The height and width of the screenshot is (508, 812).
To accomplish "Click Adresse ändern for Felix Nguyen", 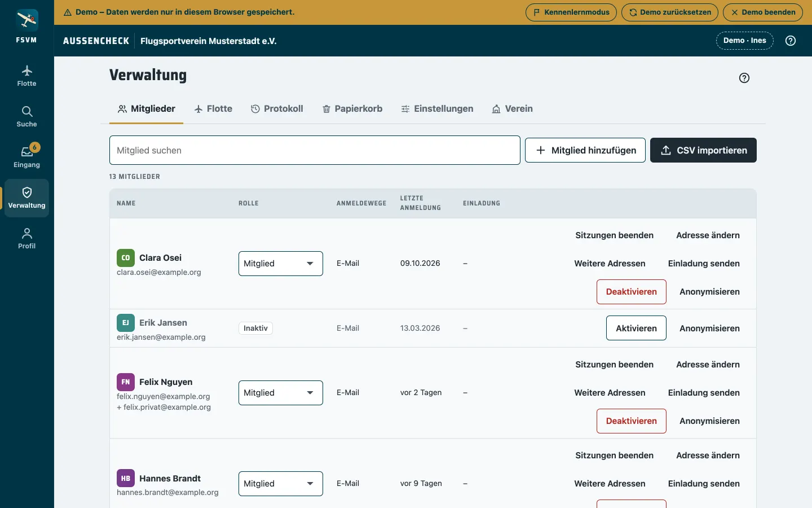I will [708, 365].
